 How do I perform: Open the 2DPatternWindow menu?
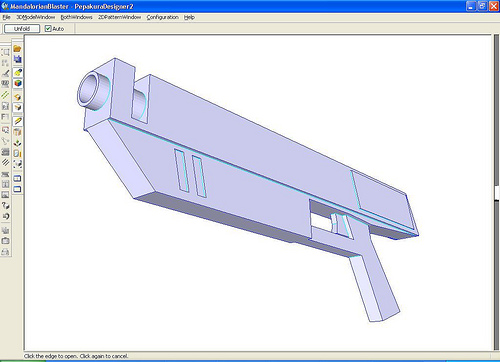[119, 17]
